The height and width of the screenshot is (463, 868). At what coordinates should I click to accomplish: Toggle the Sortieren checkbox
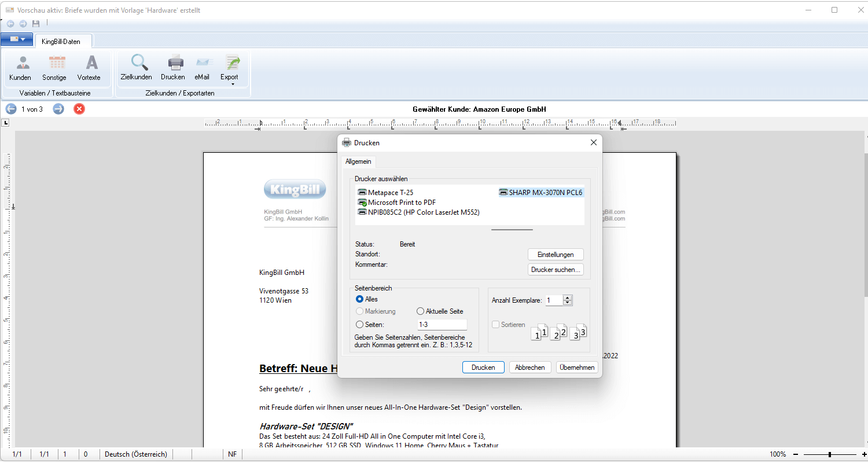[495, 325]
